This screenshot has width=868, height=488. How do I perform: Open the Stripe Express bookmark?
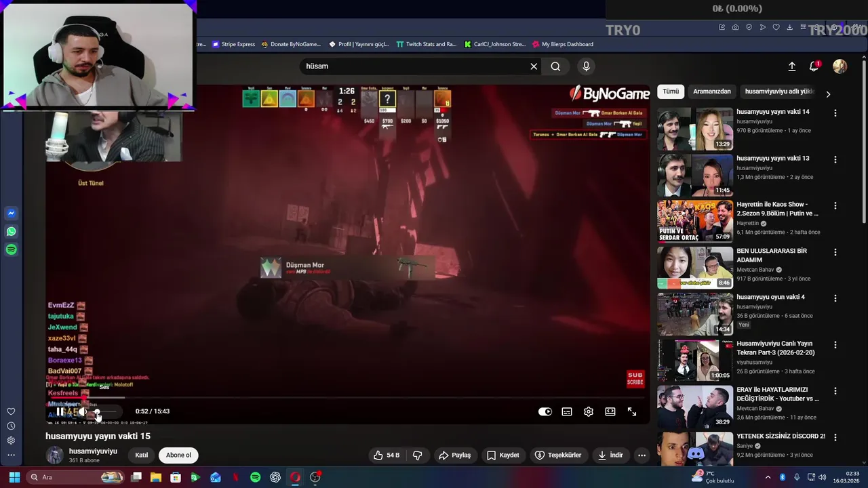[234, 44]
